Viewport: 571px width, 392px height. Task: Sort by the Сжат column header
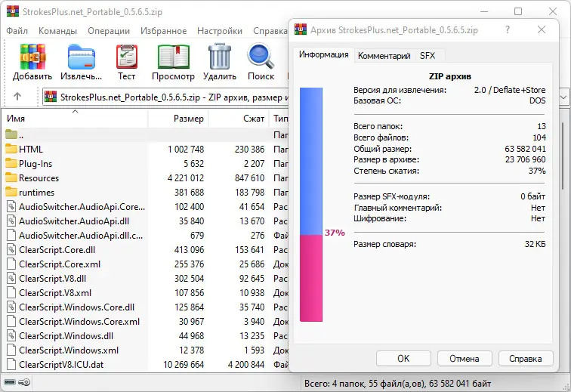(x=239, y=119)
